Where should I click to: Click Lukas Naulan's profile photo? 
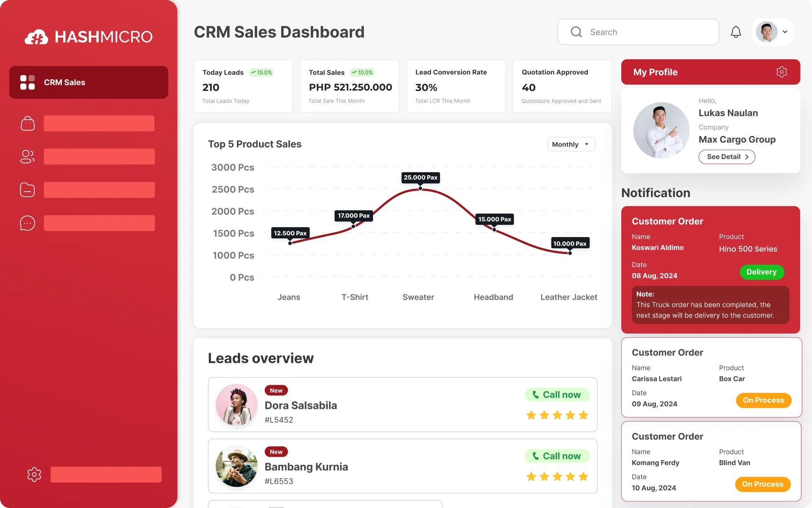tap(661, 130)
